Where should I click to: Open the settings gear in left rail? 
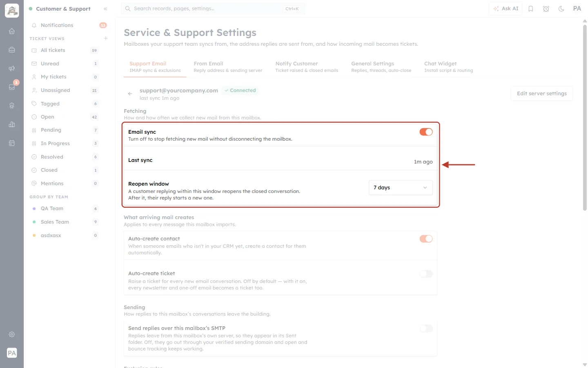click(12, 334)
